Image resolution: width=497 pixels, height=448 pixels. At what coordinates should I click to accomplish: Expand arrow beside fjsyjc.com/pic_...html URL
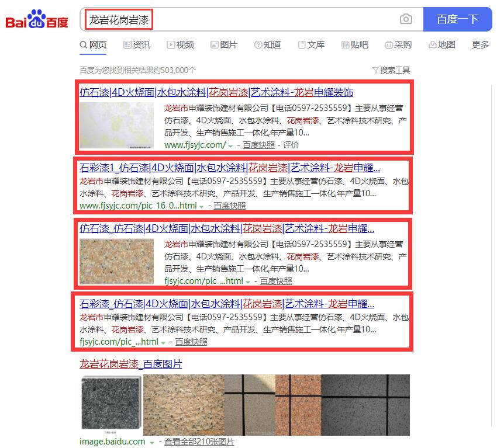tap(163, 343)
